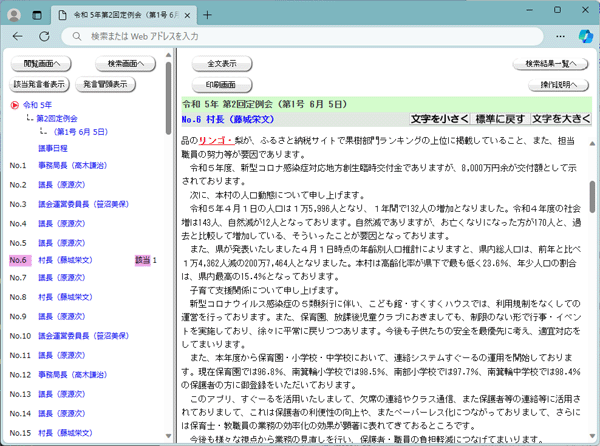Go back with the arrow icon
The height and width of the screenshot is (446, 600).
pos(18,36)
